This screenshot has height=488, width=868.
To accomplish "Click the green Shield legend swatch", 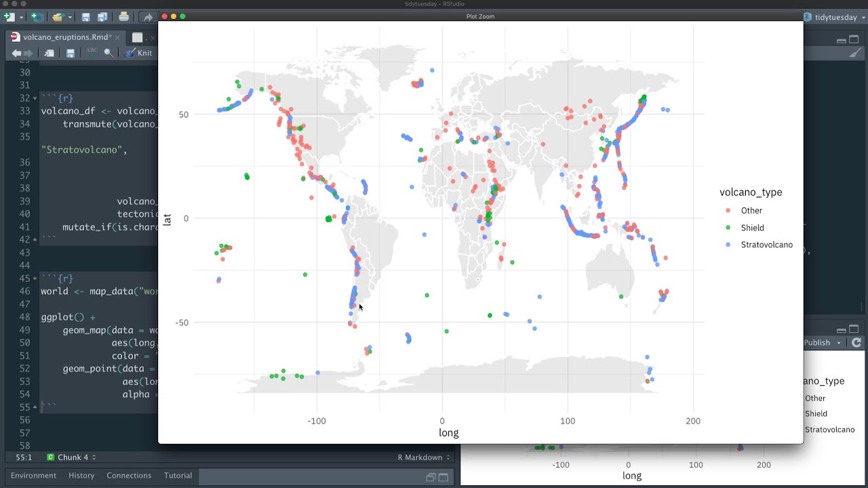I will [x=728, y=228].
